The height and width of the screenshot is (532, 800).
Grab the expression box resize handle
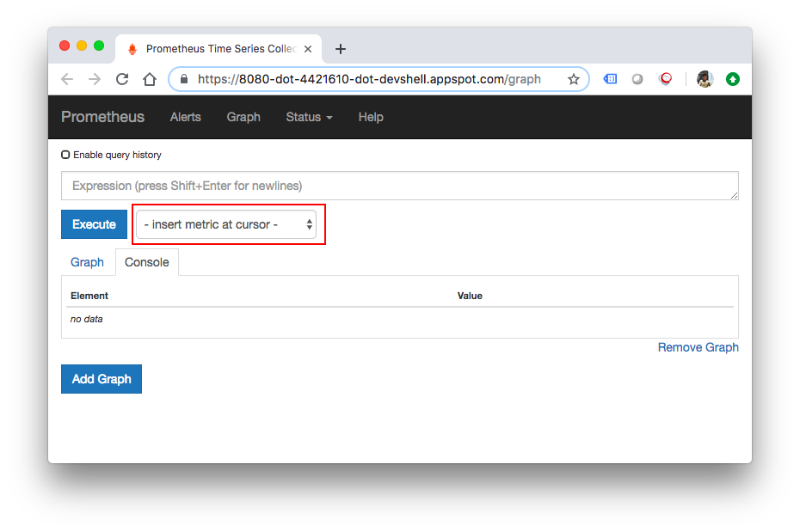734,196
